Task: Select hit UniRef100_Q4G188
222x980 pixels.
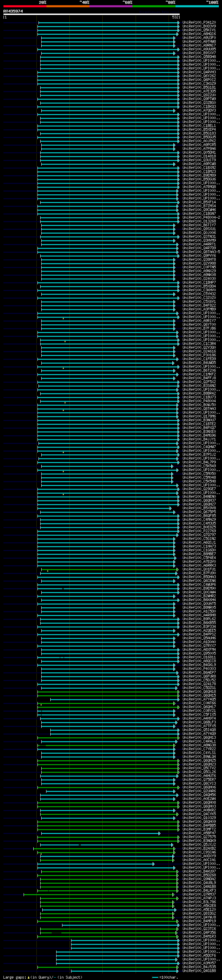Action: click(199, 970)
